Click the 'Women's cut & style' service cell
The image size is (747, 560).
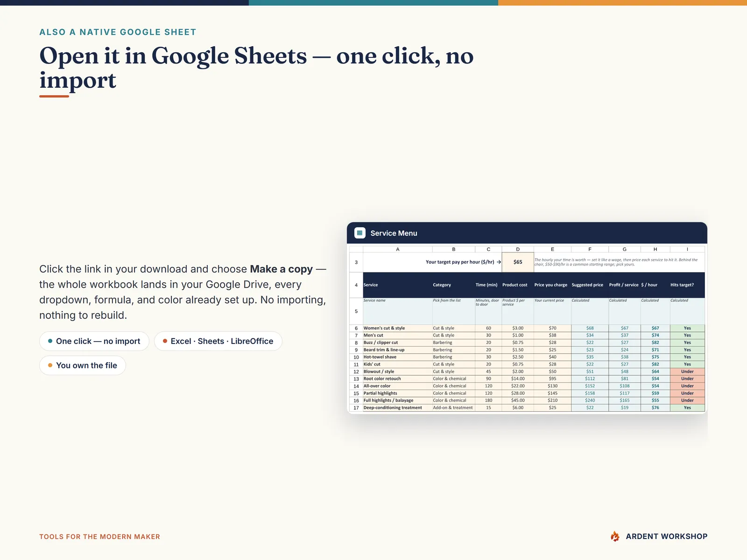(x=398, y=328)
